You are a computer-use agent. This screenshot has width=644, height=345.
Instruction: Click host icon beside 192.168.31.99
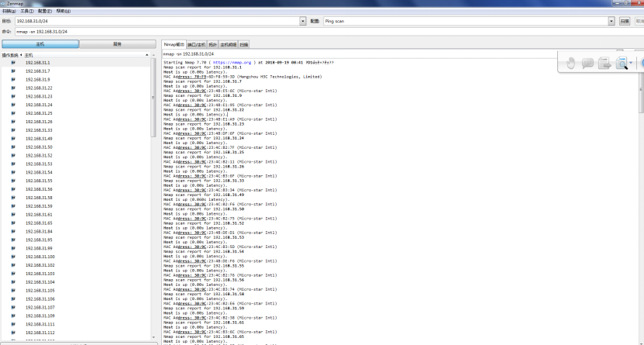click(x=13, y=248)
